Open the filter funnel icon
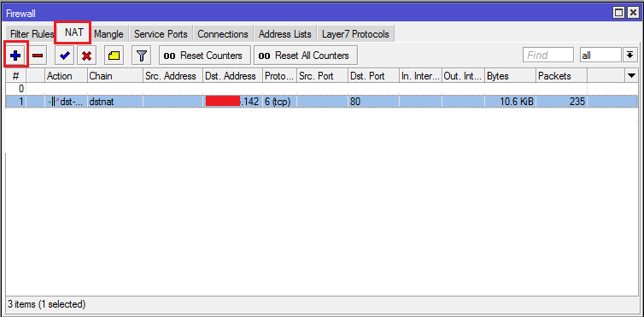 click(141, 56)
